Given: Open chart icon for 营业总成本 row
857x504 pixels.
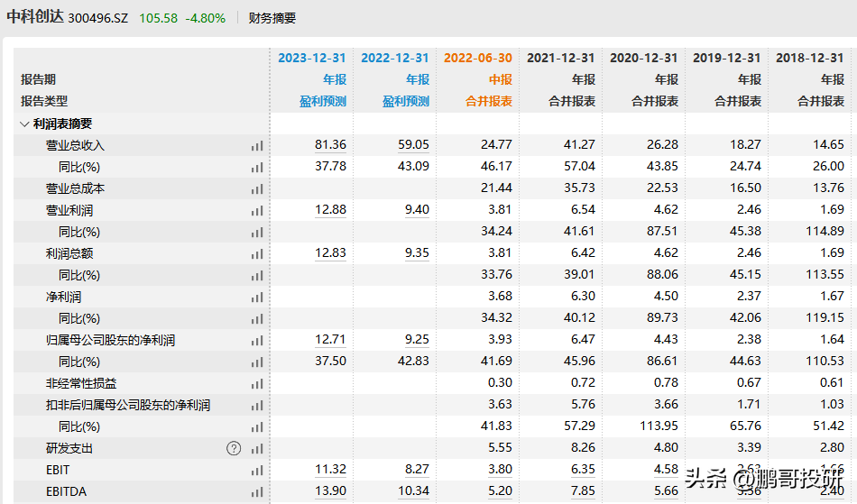Looking at the screenshot, I should click(x=257, y=189).
